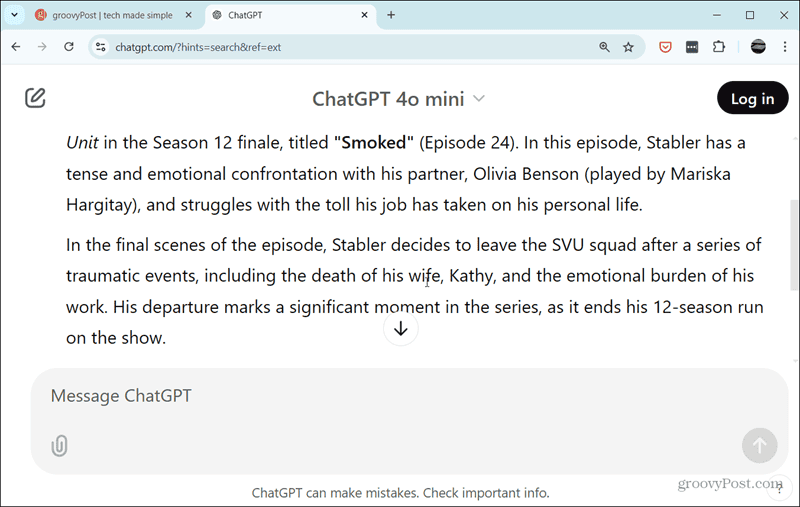Start a new chat with compose icon

(35, 98)
